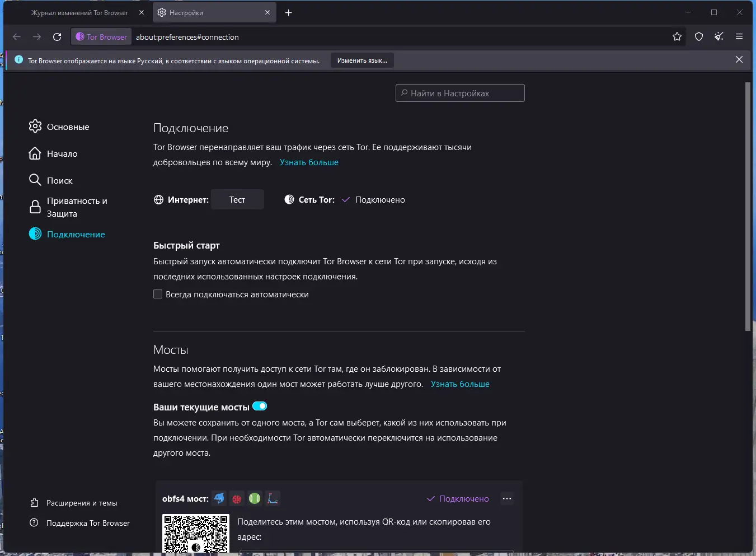
Task: Close the Журнал изменений Tor Browser tab
Action: point(142,12)
